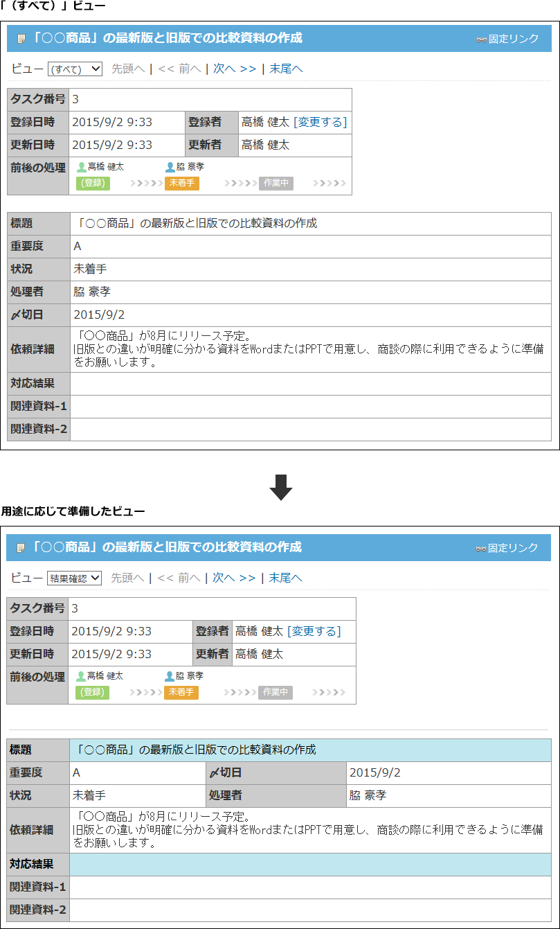Click 先頭へ in the upper view

point(128,69)
